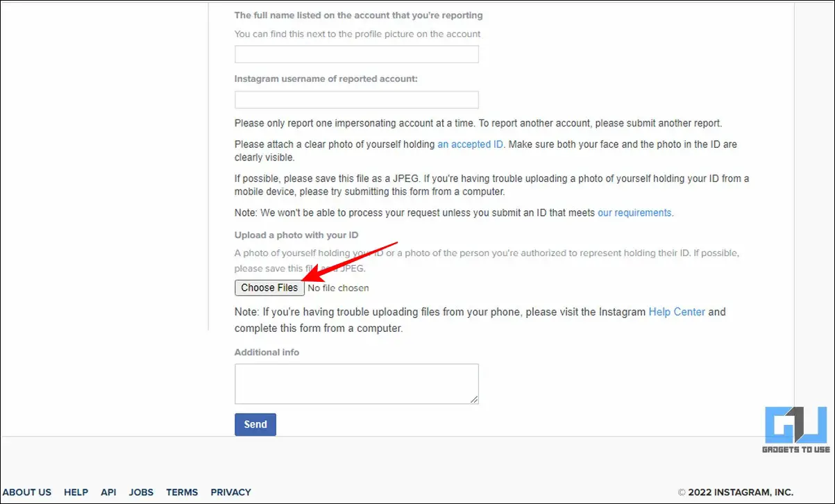Click 'The full name listed on the account' label

pyautogui.click(x=359, y=15)
